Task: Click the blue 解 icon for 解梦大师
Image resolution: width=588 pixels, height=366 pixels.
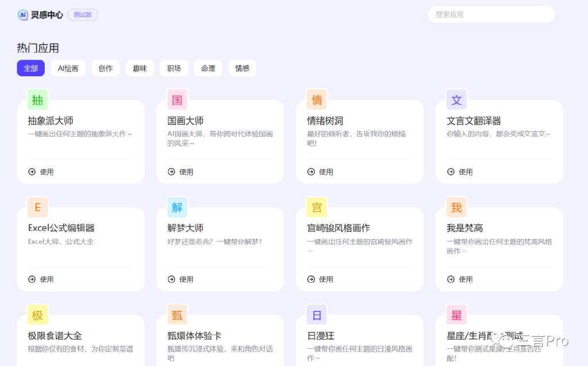Action: (x=177, y=207)
